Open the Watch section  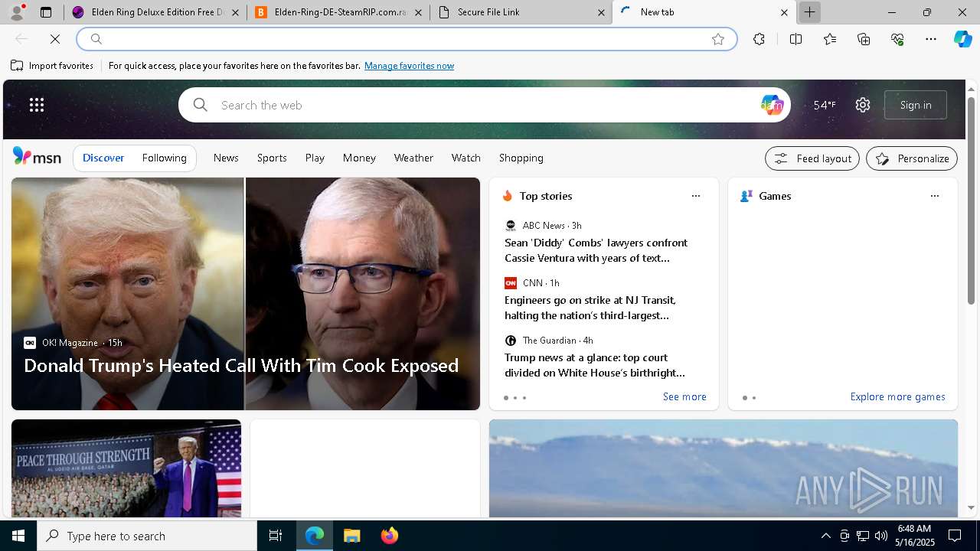coord(466,158)
